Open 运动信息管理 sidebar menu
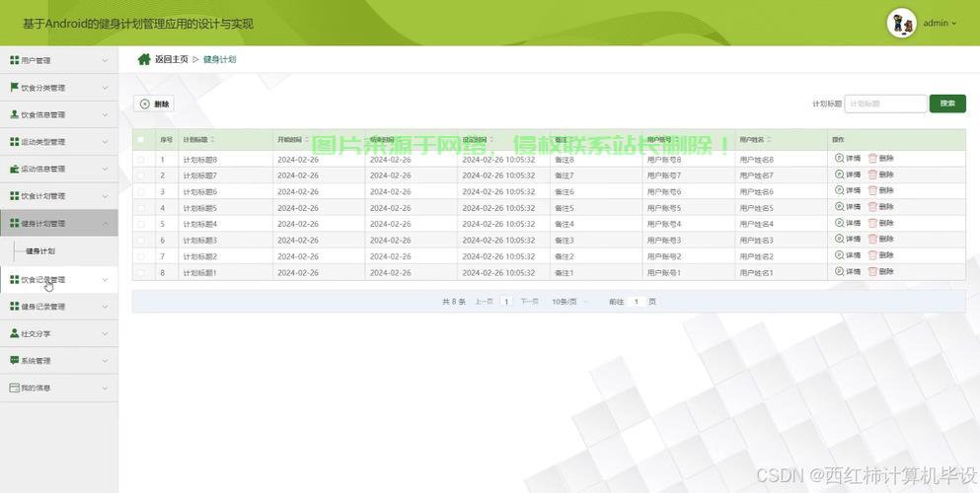Image resolution: width=980 pixels, height=493 pixels. click(59, 170)
